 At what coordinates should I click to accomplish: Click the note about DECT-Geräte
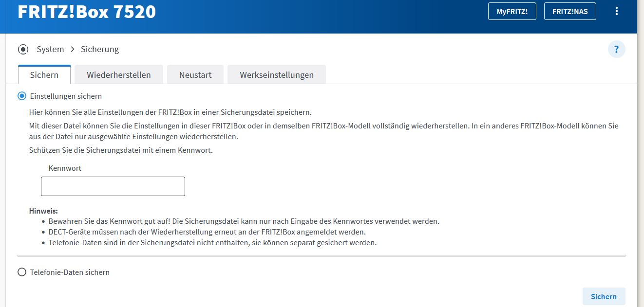(207, 232)
